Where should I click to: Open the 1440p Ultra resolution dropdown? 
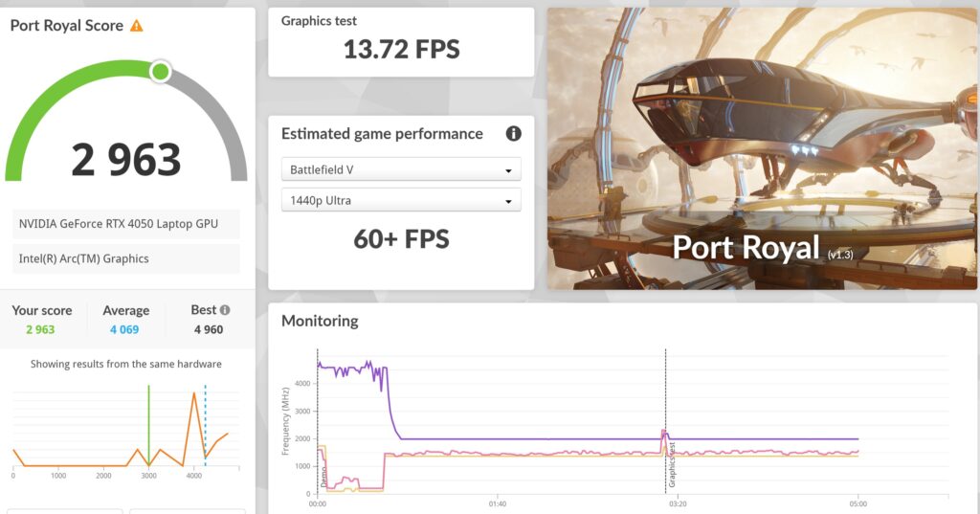[401, 200]
